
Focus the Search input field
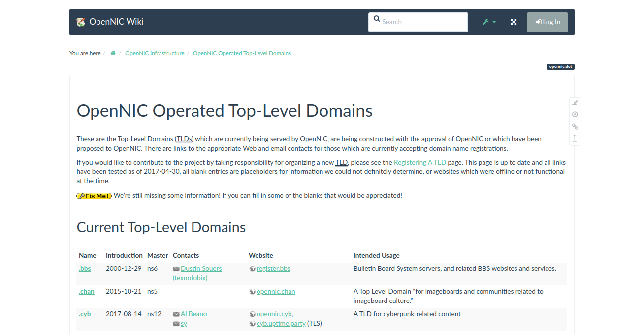click(418, 22)
